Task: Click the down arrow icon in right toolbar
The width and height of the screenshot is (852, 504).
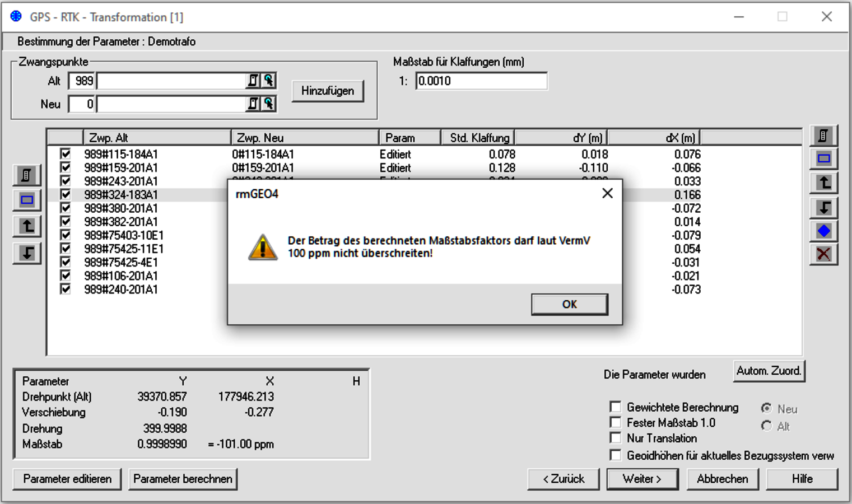Action: click(823, 207)
